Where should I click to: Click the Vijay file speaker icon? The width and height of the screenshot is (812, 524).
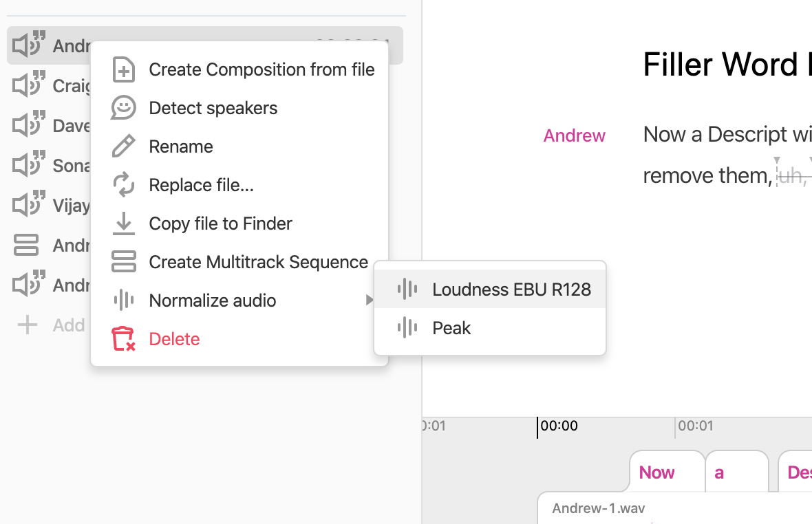pos(29,204)
